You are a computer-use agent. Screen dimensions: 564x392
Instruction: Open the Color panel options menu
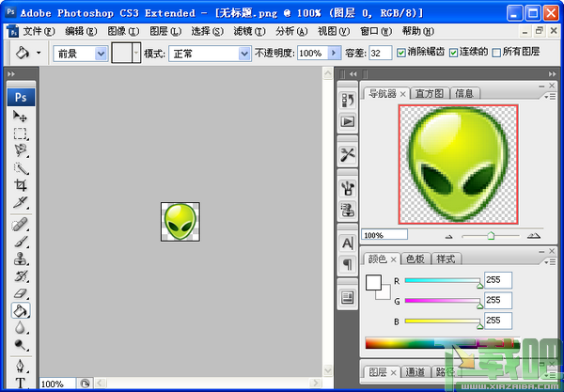550,262
